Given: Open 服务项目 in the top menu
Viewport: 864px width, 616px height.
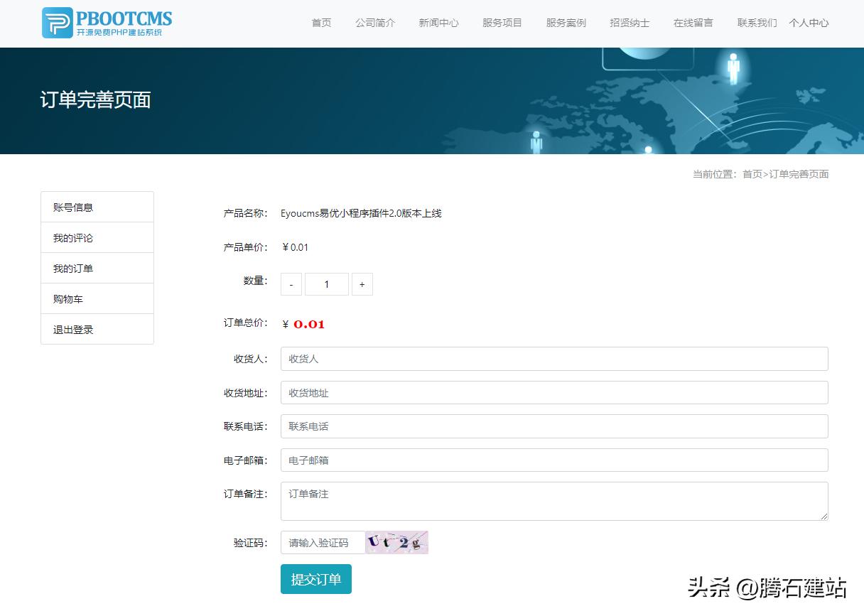Looking at the screenshot, I should coord(502,23).
